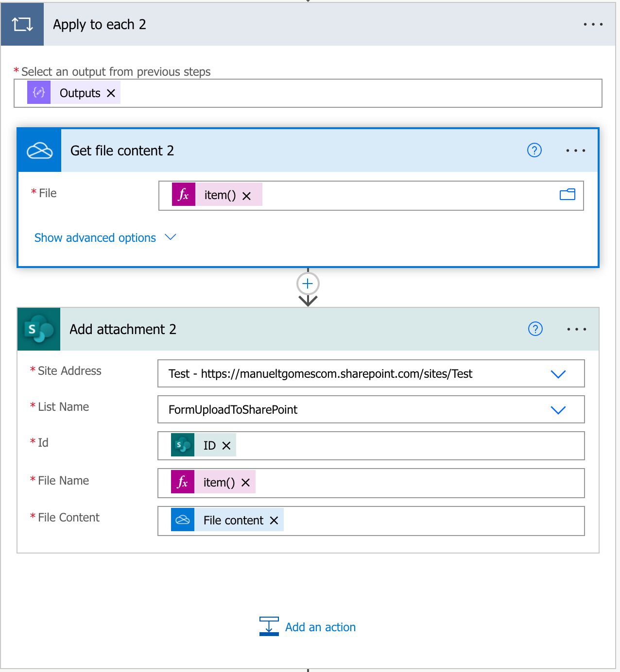Remove the item() expression from the File field
The height and width of the screenshot is (672, 620).
(x=246, y=196)
